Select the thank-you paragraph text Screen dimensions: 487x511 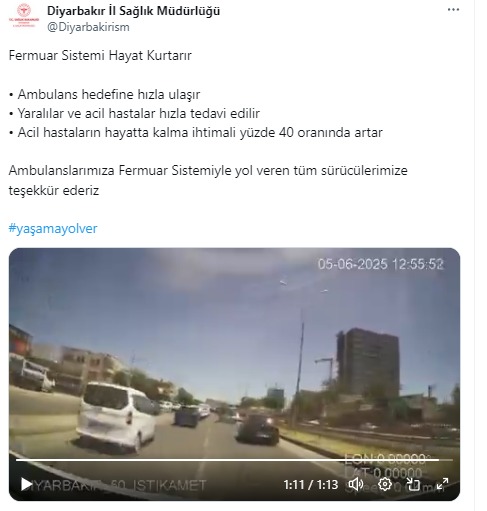[x=208, y=180]
